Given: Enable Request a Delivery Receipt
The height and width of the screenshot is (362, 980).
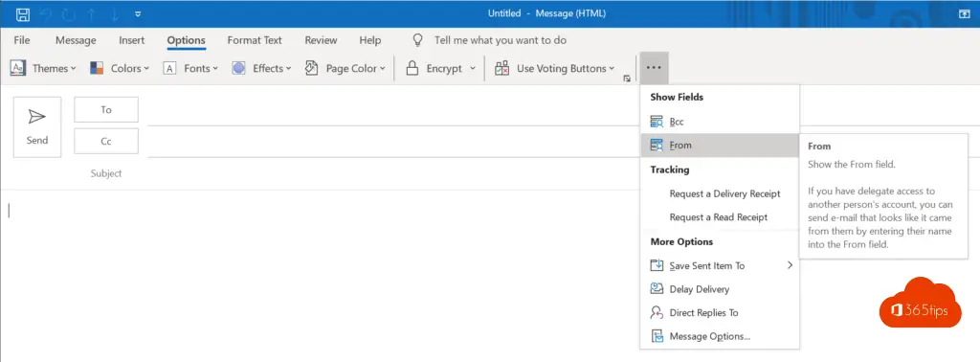Looking at the screenshot, I should coord(720,193).
